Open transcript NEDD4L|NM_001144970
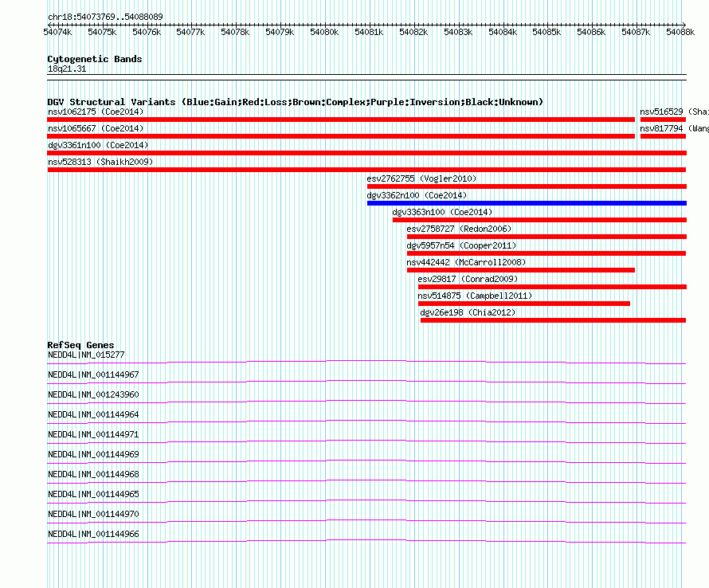709x588 pixels. point(93,514)
